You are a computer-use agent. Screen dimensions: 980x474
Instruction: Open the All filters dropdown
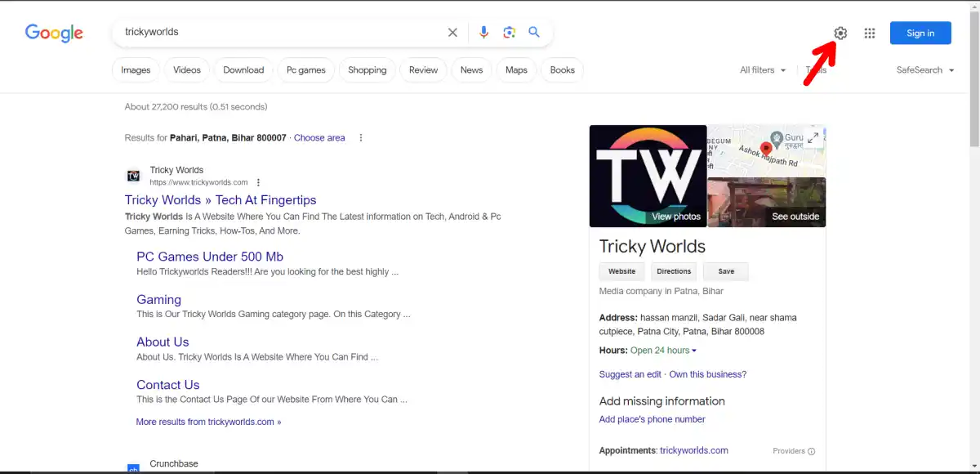tap(761, 70)
